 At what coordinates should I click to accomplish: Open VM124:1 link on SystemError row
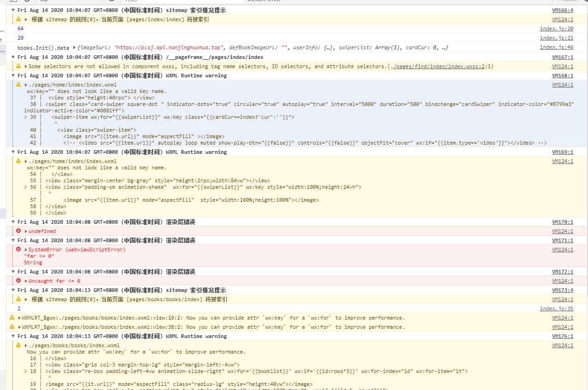(563, 250)
